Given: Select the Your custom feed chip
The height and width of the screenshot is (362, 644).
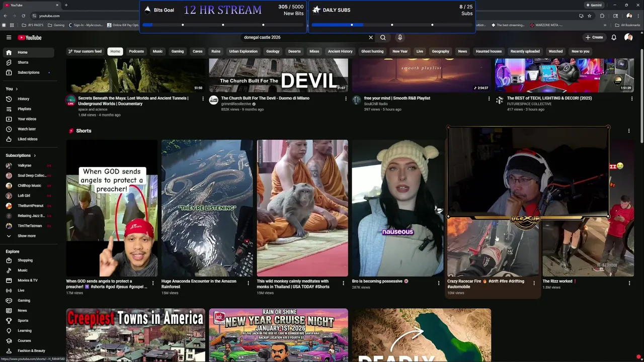Looking at the screenshot, I should [85, 51].
